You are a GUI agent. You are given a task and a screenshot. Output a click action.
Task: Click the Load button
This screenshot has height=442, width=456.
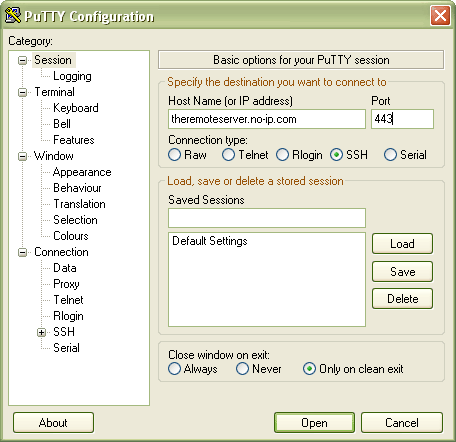[402, 244]
